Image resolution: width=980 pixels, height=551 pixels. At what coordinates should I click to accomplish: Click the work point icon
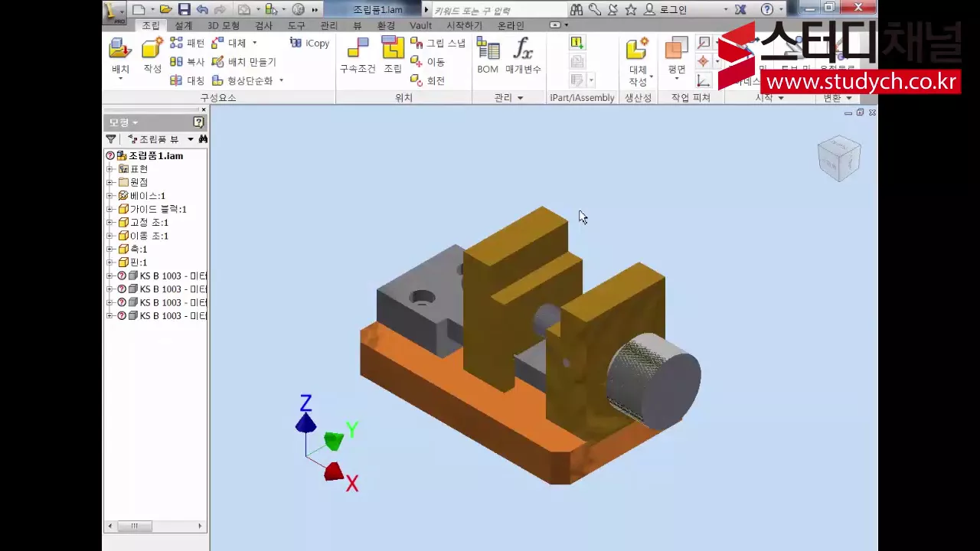click(x=704, y=62)
